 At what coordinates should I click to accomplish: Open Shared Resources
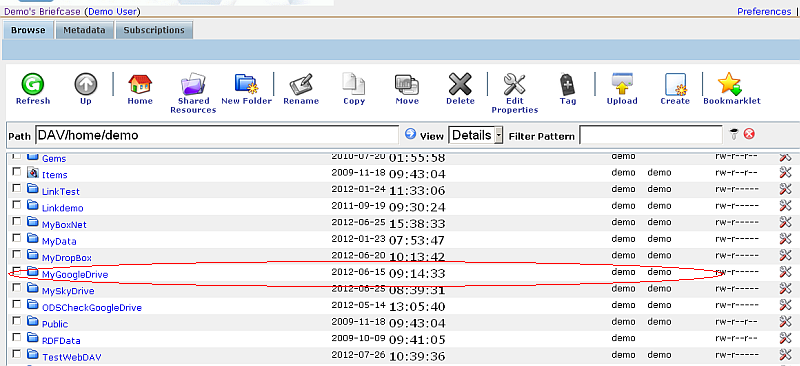193,84
